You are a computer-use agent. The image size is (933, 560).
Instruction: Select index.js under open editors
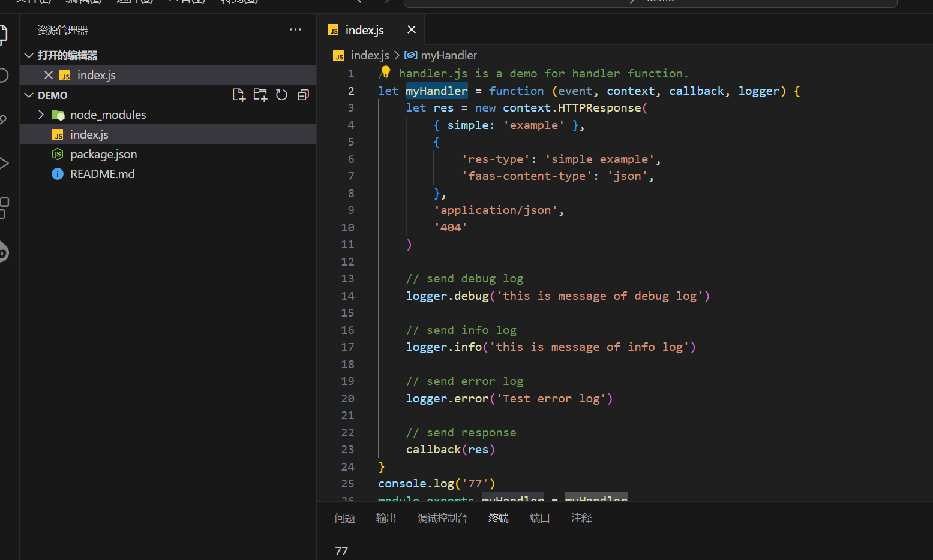pos(168,75)
